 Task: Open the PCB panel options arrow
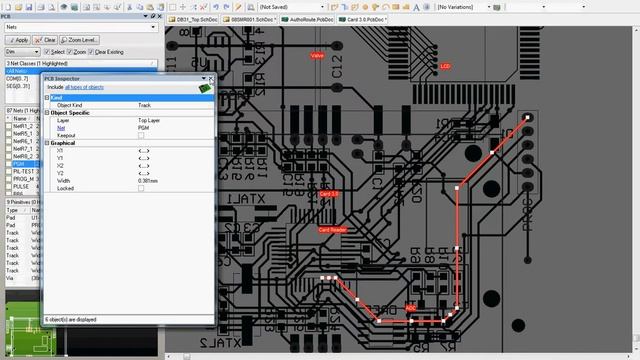(x=145, y=16)
